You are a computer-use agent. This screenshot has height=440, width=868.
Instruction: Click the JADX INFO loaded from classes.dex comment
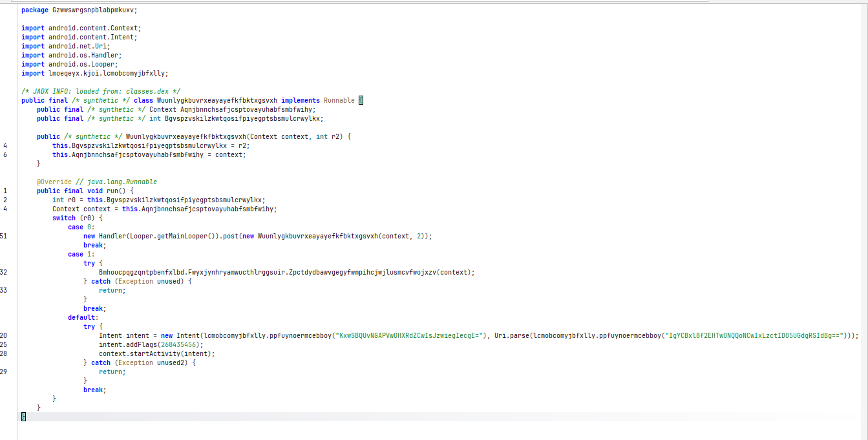101,91
